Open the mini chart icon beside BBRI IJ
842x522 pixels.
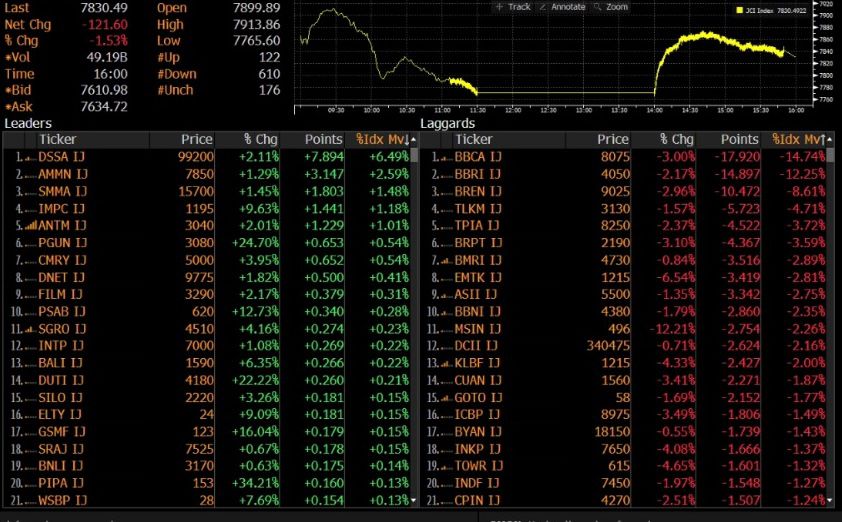click(x=447, y=175)
